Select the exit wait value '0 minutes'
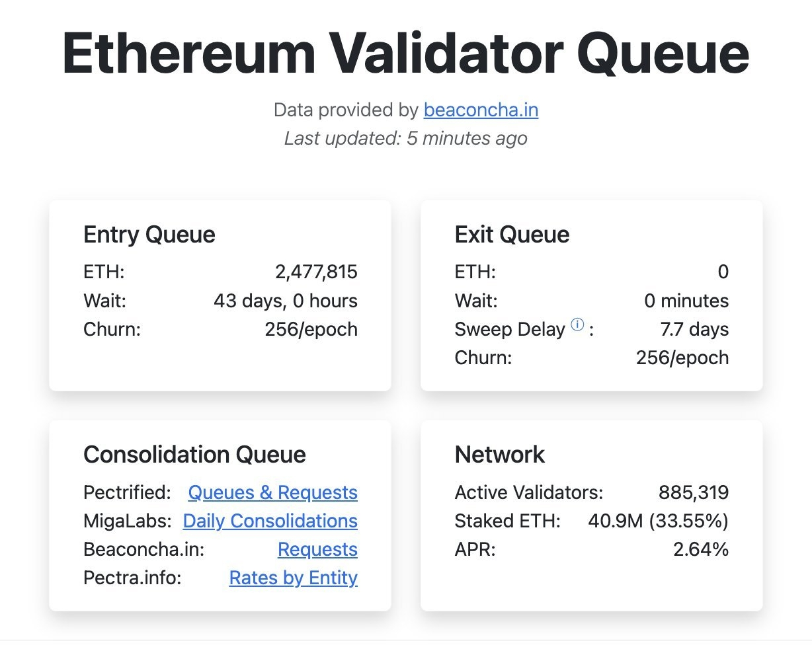This screenshot has height=649, width=812. [x=686, y=301]
